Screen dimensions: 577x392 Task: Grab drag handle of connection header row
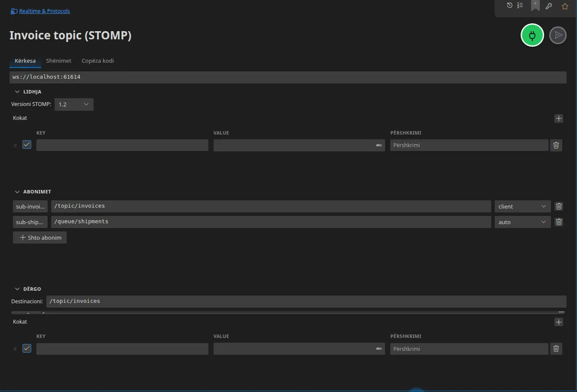[15, 145]
